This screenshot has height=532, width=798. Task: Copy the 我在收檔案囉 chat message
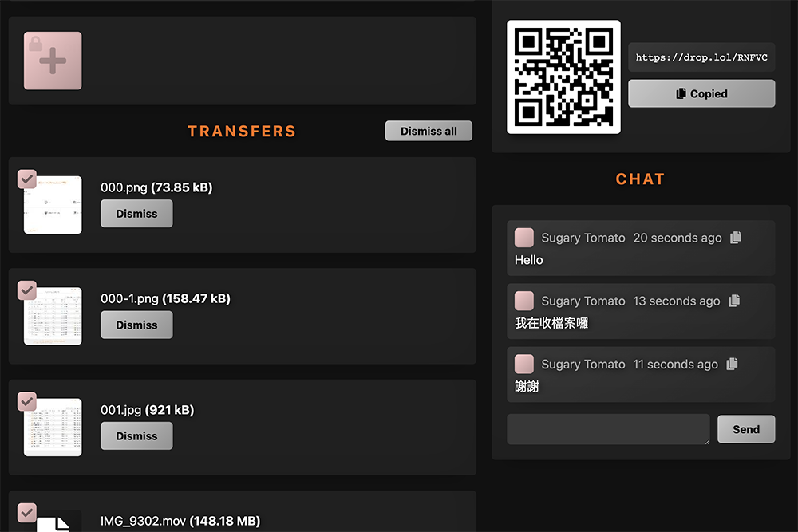(x=734, y=301)
